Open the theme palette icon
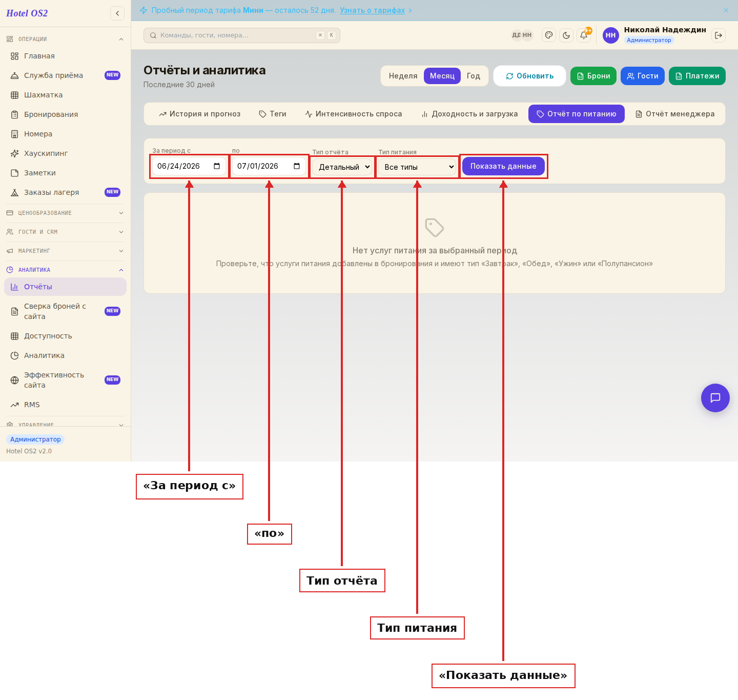This screenshot has height=700, width=738. tap(549, 35)
